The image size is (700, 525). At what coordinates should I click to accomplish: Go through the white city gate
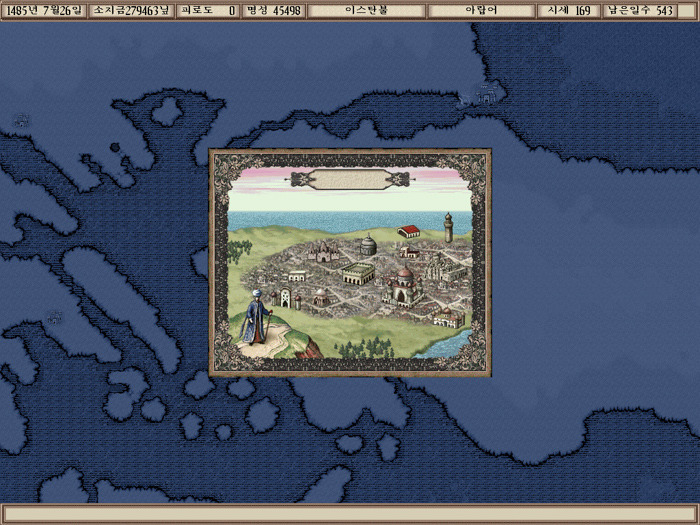(x=286, y=298)
